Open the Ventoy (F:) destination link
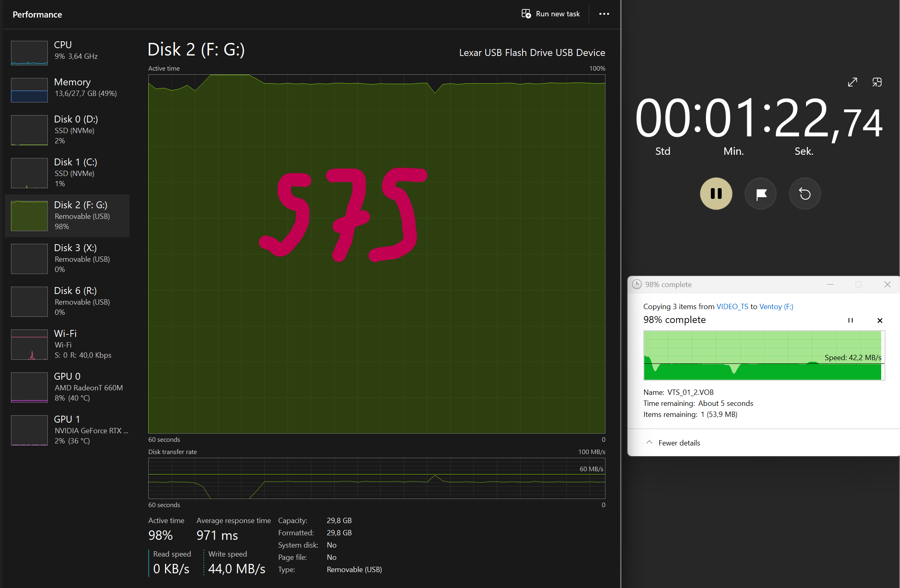Viewport: 900px width, 588px height. tap(776, 307)
